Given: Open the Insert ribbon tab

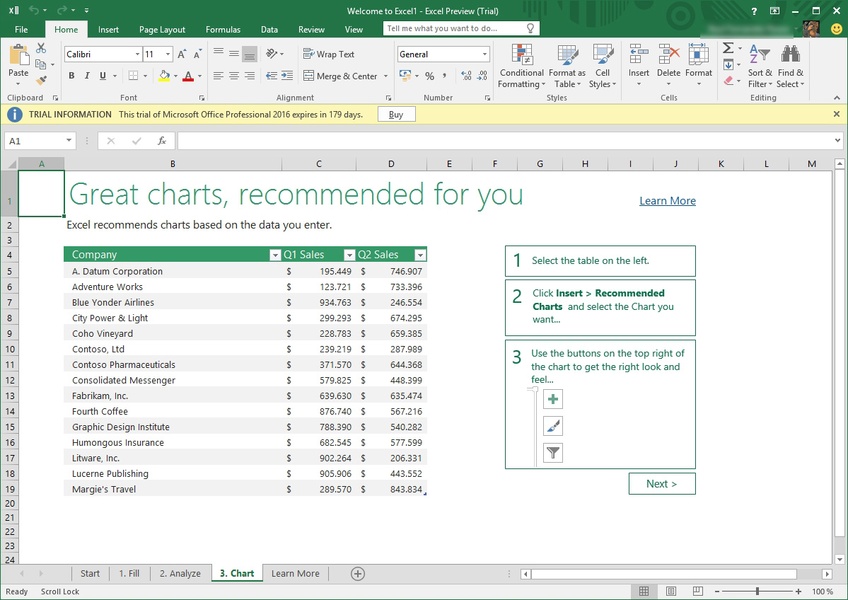Looking at the screenshot, I should click(x=108, y=30).
